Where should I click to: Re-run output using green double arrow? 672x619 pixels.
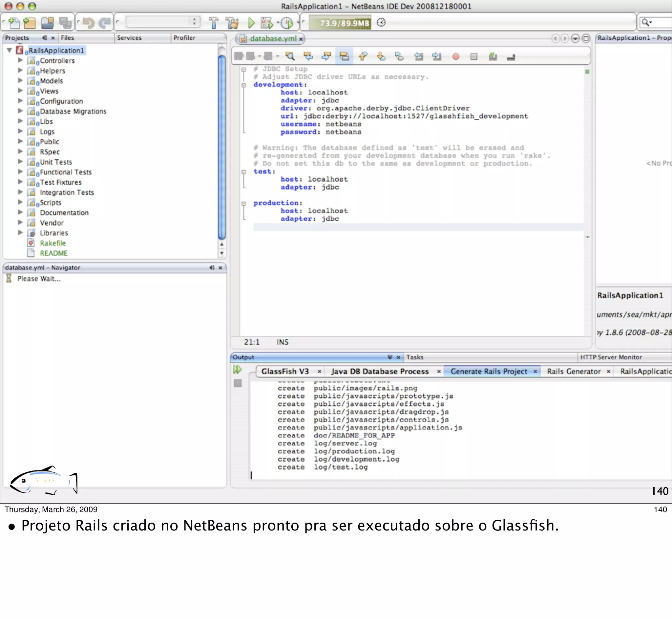(x=237, y=370)
